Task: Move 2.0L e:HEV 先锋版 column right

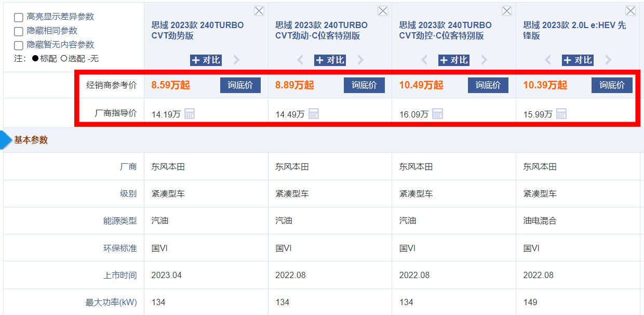Action: click(609, 60)
